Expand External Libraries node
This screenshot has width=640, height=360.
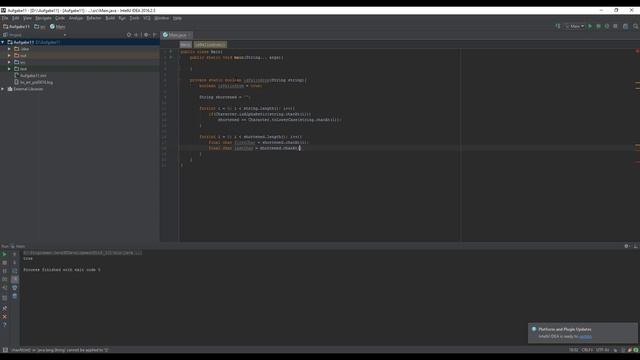click(x=3, y=89)
